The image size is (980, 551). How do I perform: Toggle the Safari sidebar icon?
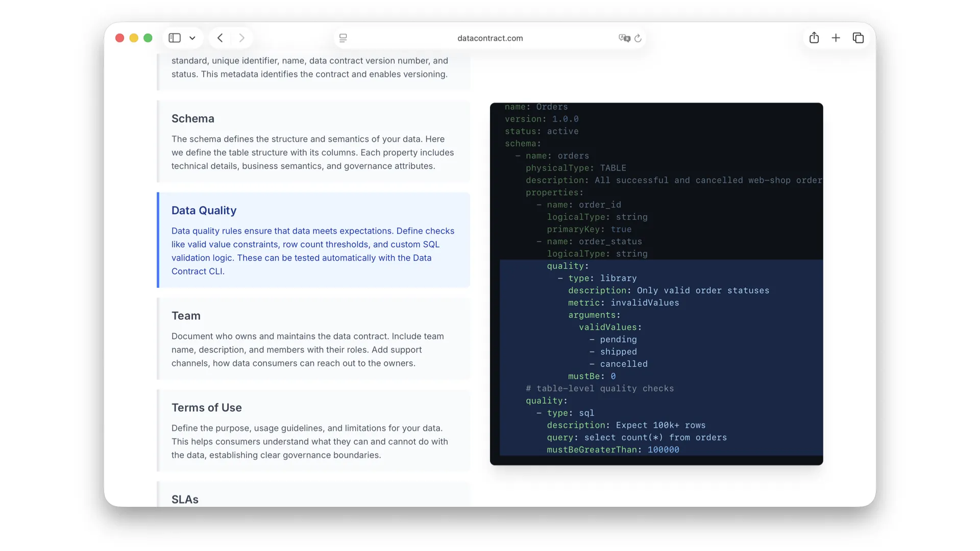pos(175,38)
